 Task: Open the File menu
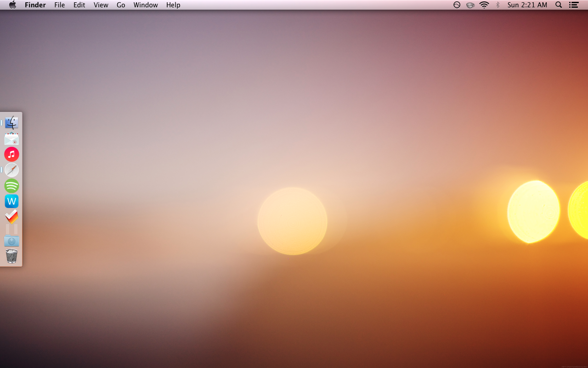pos(59,5)
